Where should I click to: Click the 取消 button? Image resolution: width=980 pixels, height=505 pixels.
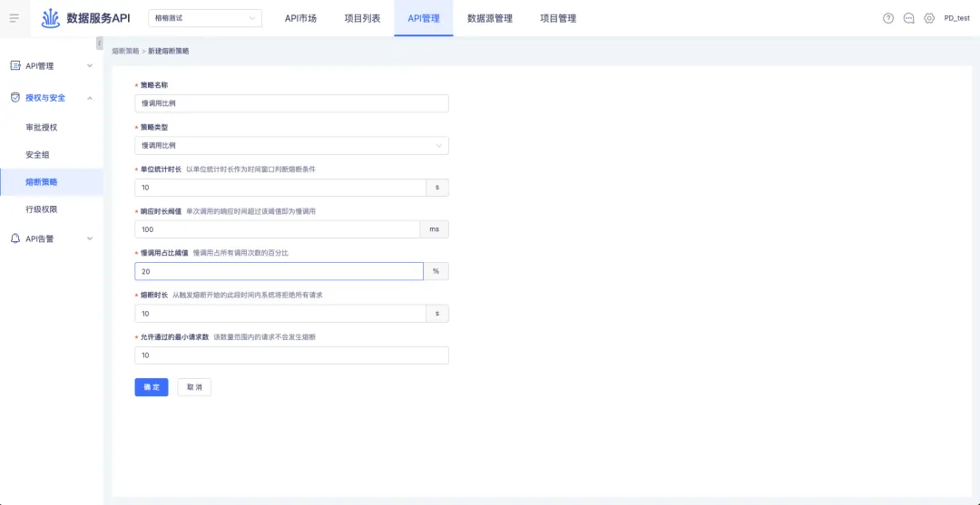(x=194, y=387)
